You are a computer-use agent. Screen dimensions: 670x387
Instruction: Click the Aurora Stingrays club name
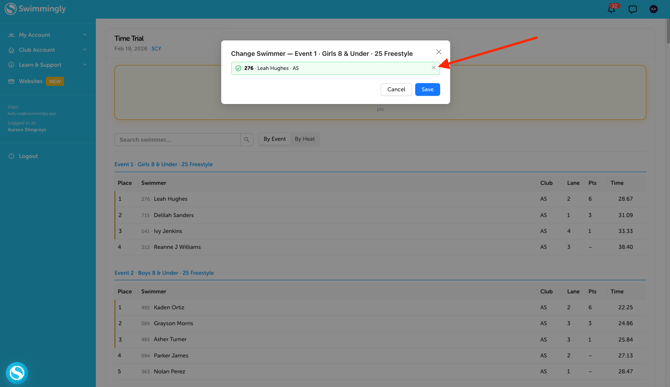click(27, 129)
